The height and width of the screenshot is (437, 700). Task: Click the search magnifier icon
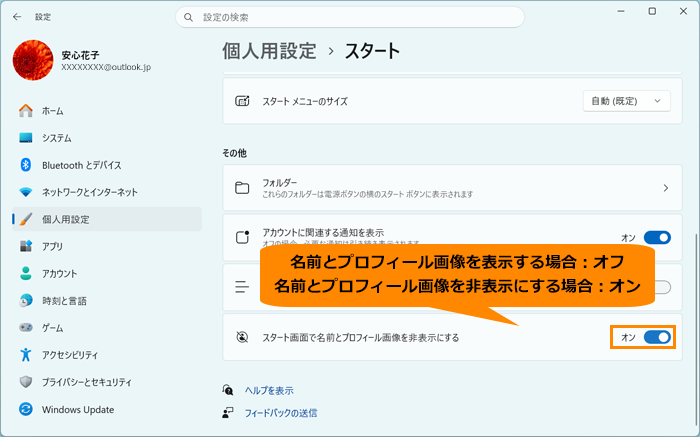tap(188, 17)
